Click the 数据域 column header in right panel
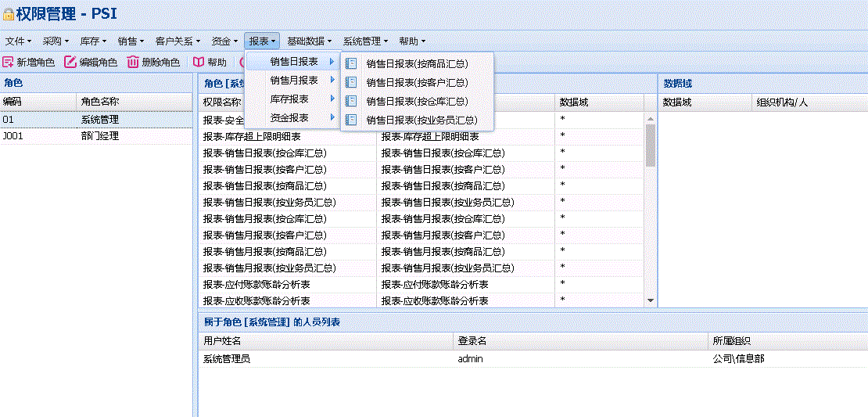This screenshot has height=417, width=868. pyautogui.click(x=705, y=102)
